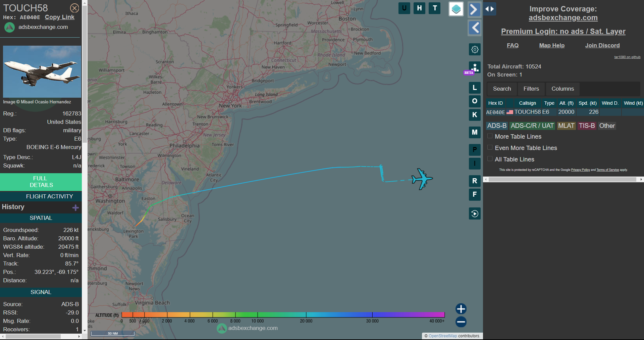This screenshot has height=340, width=644.
Task: Click the F map button
Action: [x=475, y=194]
